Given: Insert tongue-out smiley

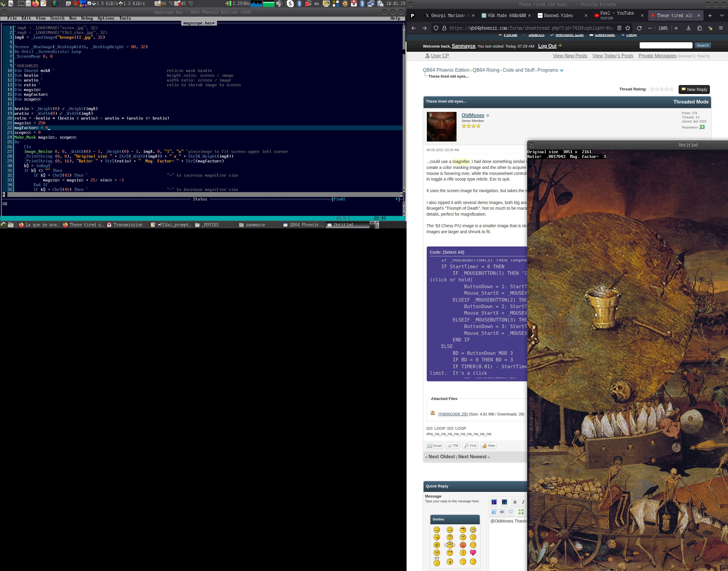Looking at the screenshot, I should point(437,537).
